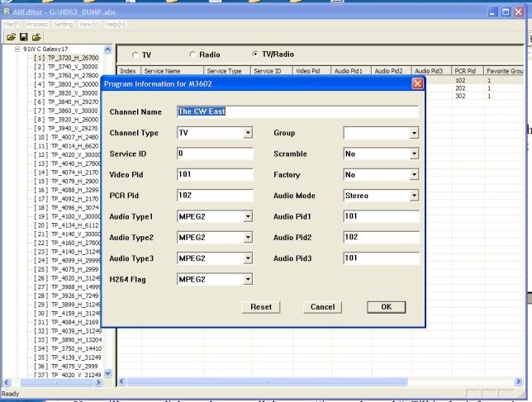Click the table horizontal scrollbar thumb
The width and height of the screenshot is (532, 402).
tap(267, 381)
